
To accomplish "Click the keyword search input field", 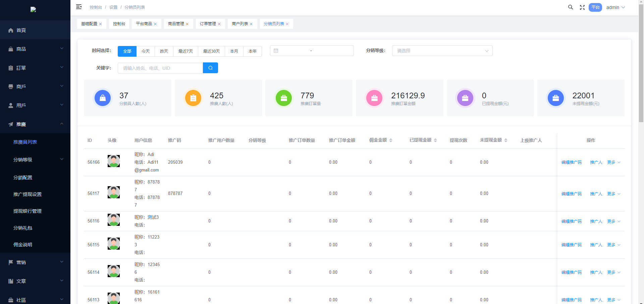I will pyautogui.click(x=160, y=68).
